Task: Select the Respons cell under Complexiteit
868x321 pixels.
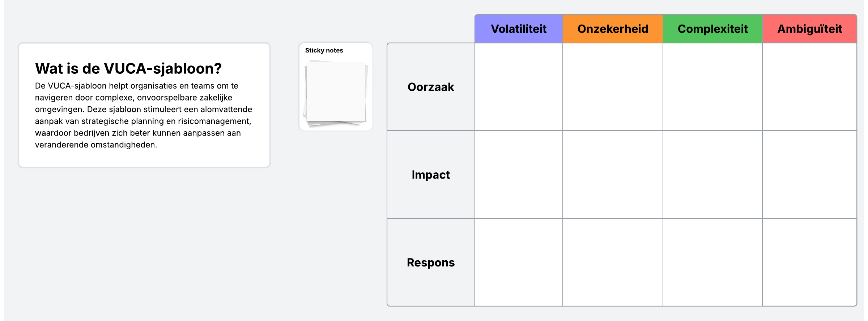Action: [x=712, y=263]
